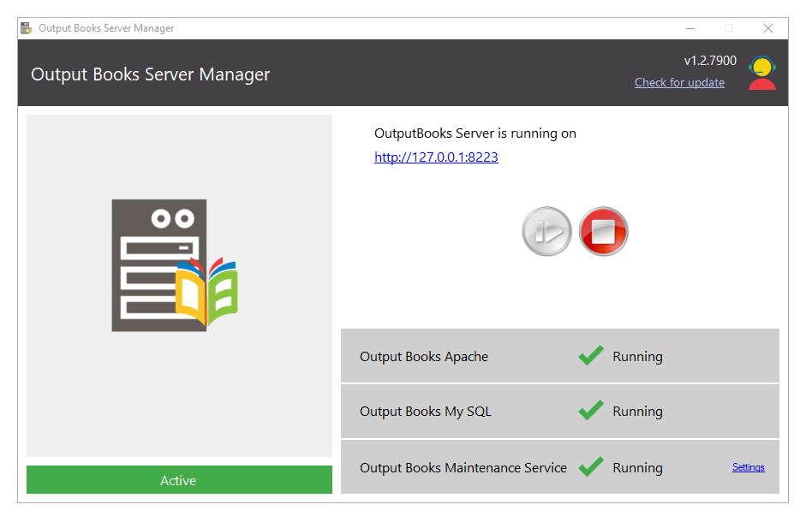Click the grey start server button
Image resolution: width=812 pixels, height=522 pixels.
point(546,231)
